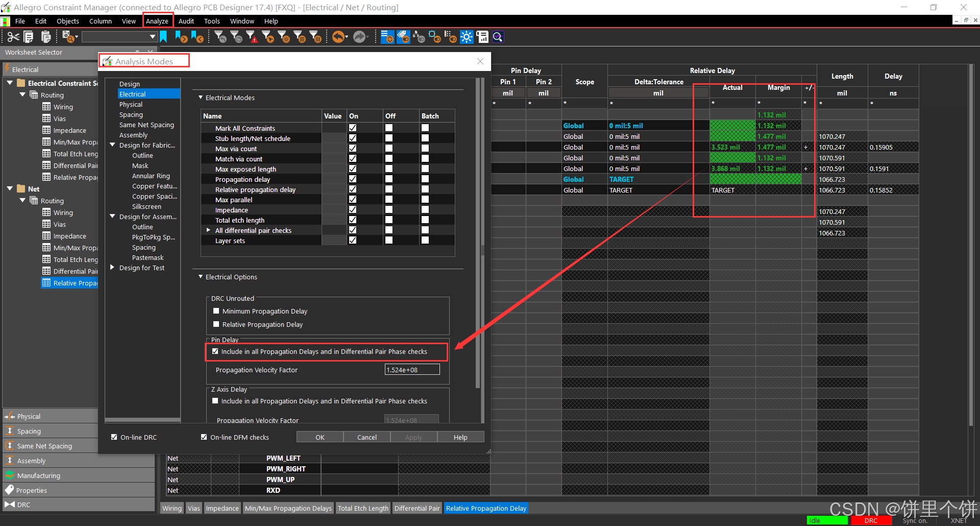
Task: Click OK in Analysis Modes dialog
Action: pos(320,437)
